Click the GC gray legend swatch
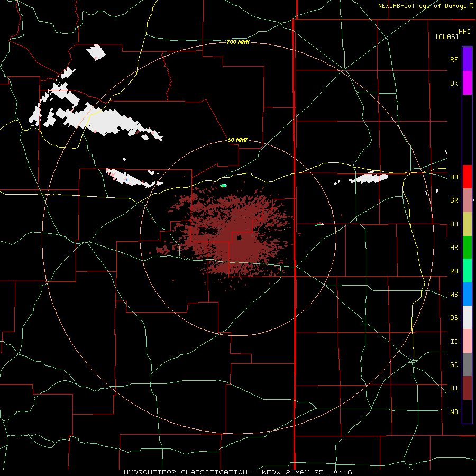Screen dimensions: 476x476 [467, 364]
